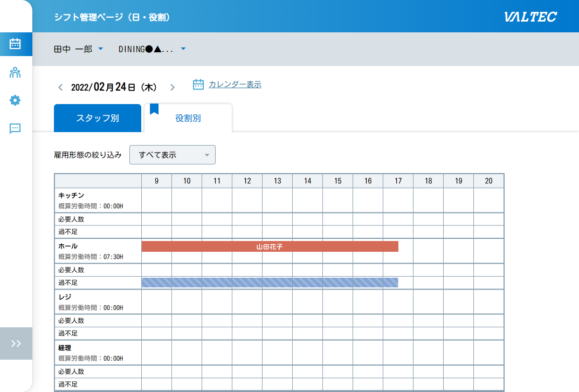Click the bookmark icon on 役割別 tab
The image size is (579, 392).
coord(154,109)
